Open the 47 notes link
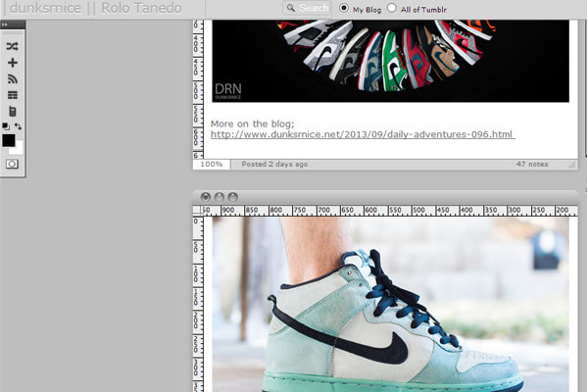 [532, 165]
